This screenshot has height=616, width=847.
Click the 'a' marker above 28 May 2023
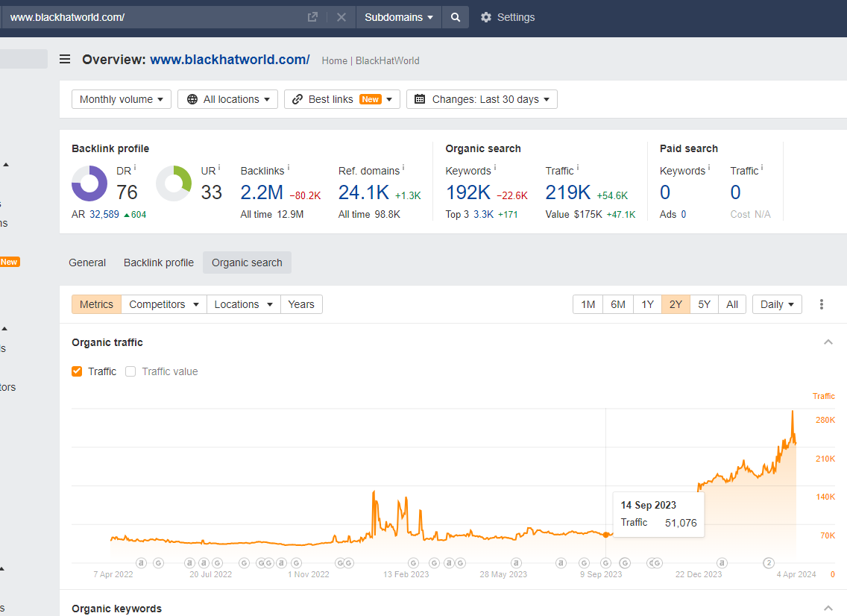click(x=517, y=563)
